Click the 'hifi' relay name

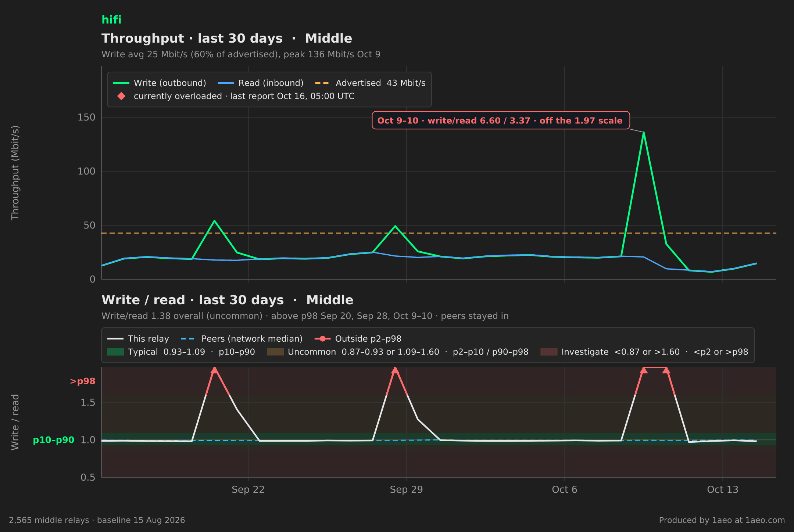(111, 20)
